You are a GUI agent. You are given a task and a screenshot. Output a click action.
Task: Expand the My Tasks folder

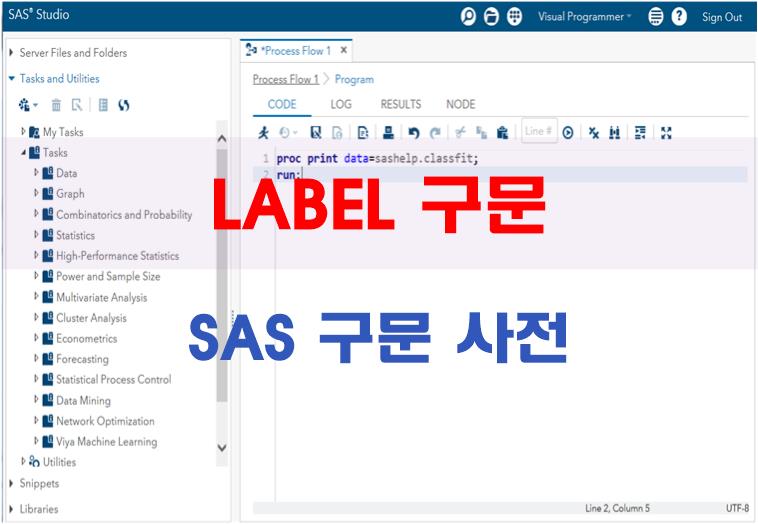(23, 131)
